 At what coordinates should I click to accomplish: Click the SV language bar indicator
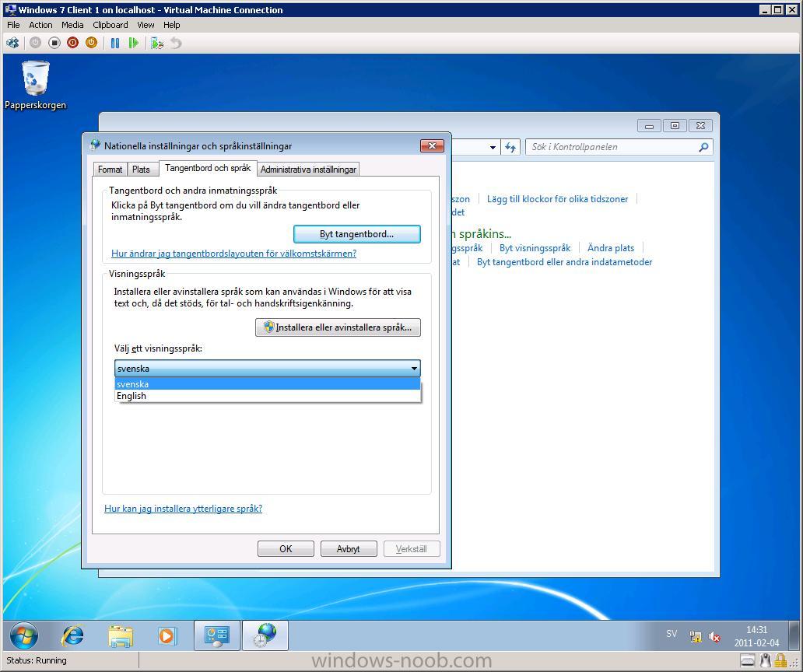[x=672, y=634]
